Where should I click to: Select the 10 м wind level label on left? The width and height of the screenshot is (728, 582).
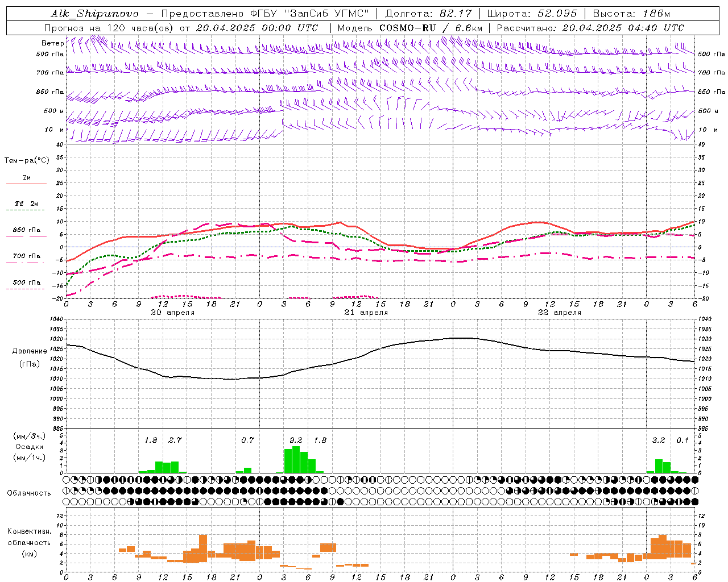click(x=55, y=130)
